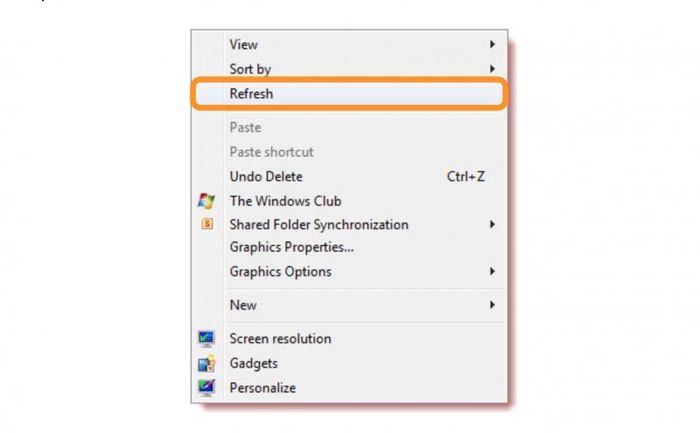Click the View menu label
Screen dimensions: 700x433
[243, 44]
